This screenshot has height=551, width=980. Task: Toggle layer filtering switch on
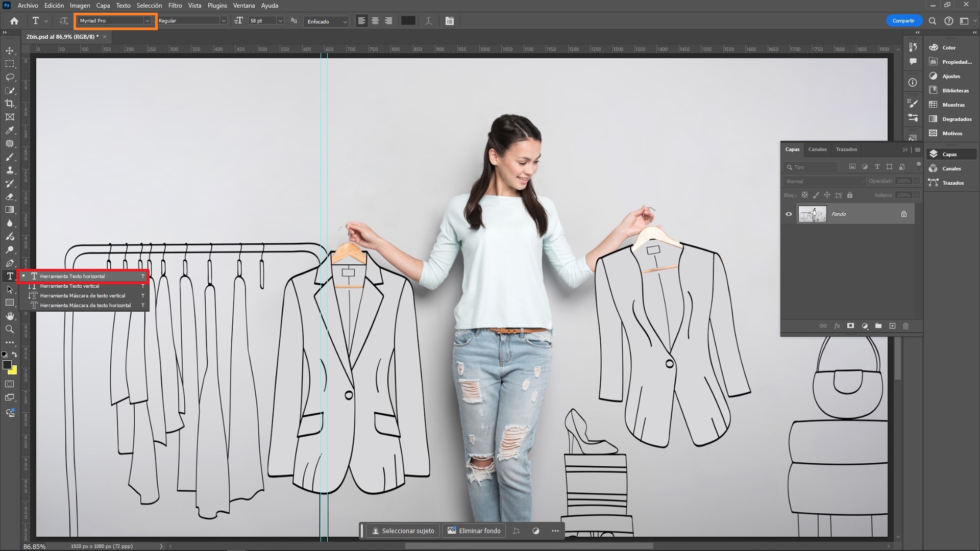point(918,165)
